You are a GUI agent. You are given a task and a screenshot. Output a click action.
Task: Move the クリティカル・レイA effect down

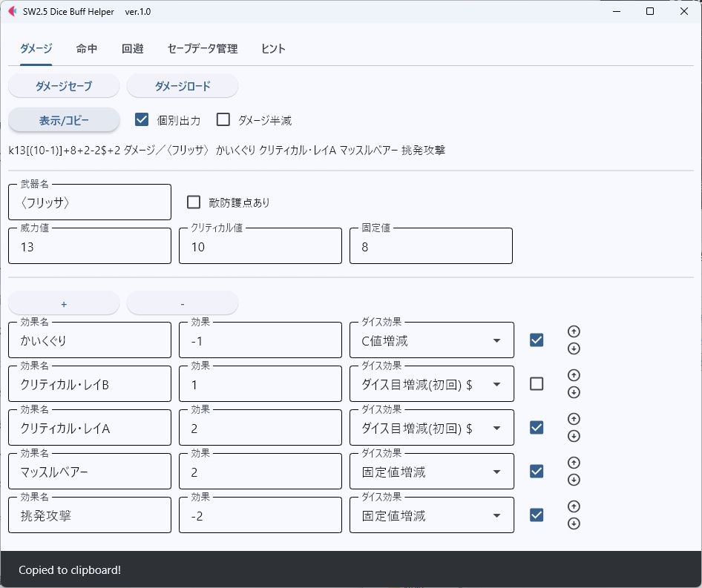pyautogui.click(x=573, y=436)
